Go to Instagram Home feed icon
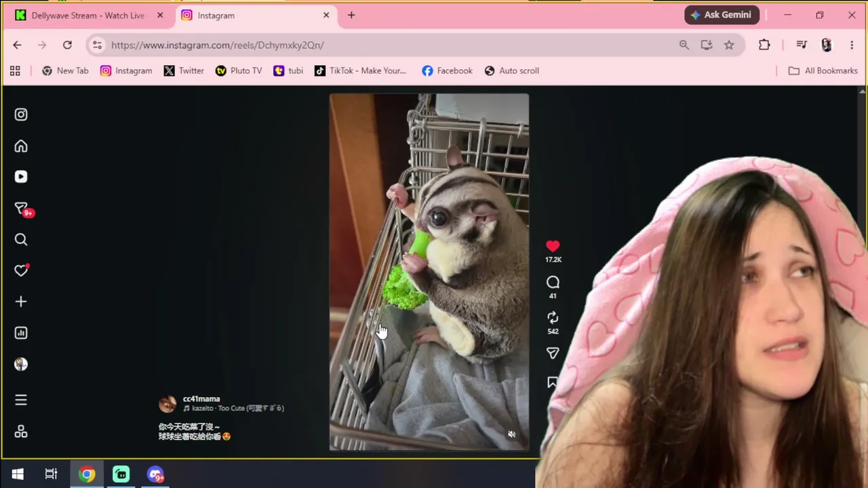The height and width of the screenshot is (488, 868). (x=21, y=146)
